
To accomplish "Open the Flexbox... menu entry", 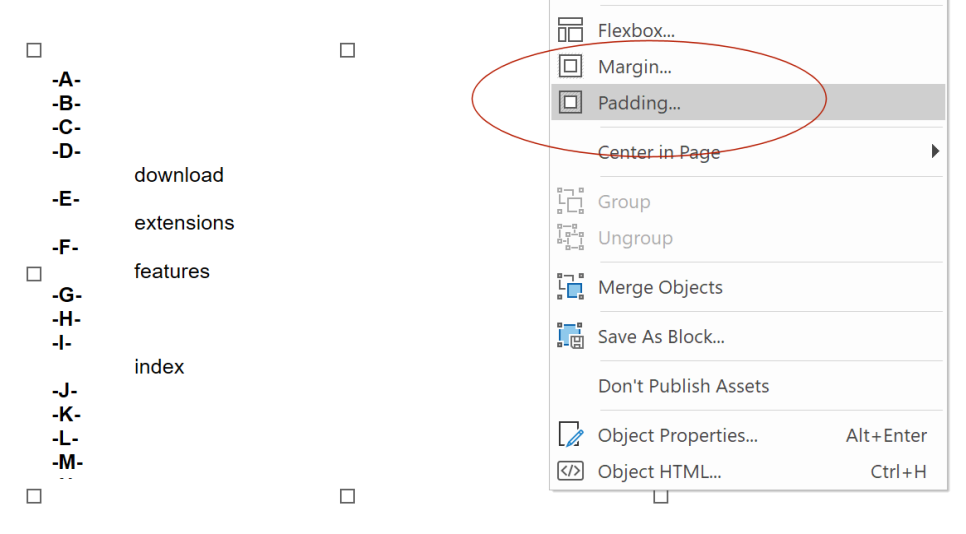I will (748, 30).
